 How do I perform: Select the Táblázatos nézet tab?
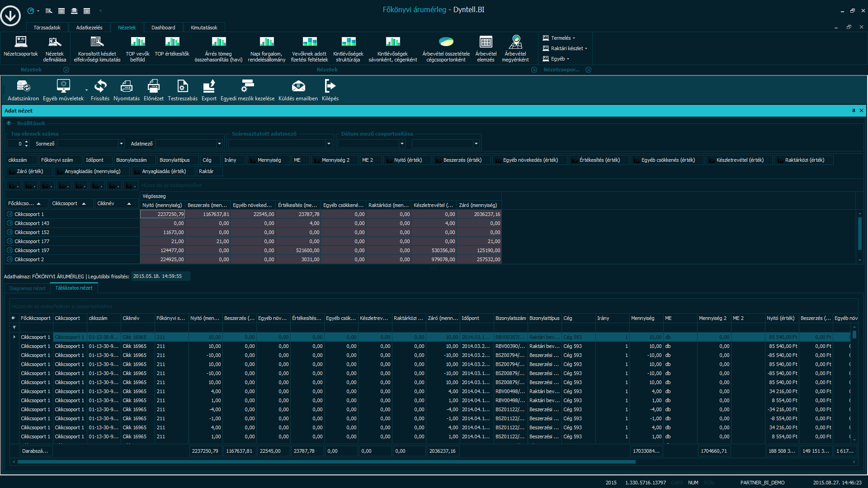point(74,288)
